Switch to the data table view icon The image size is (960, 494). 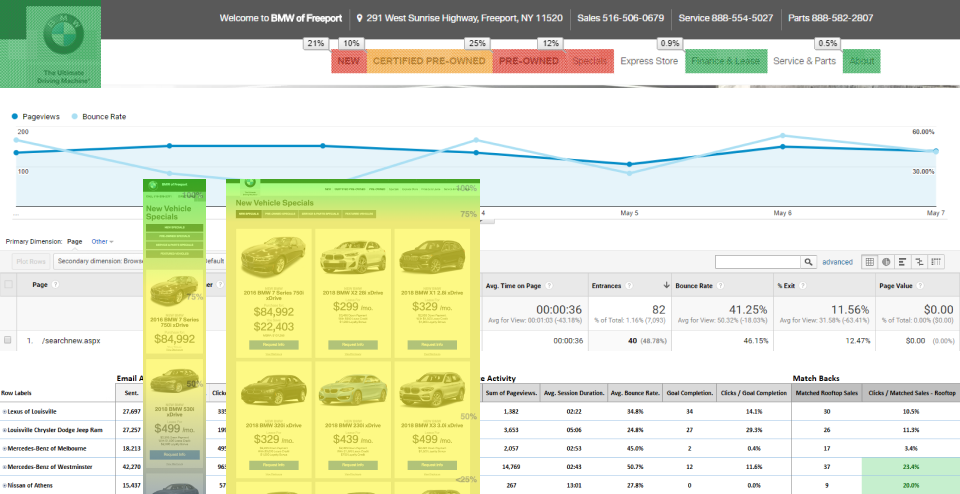(x=869, y=262)
